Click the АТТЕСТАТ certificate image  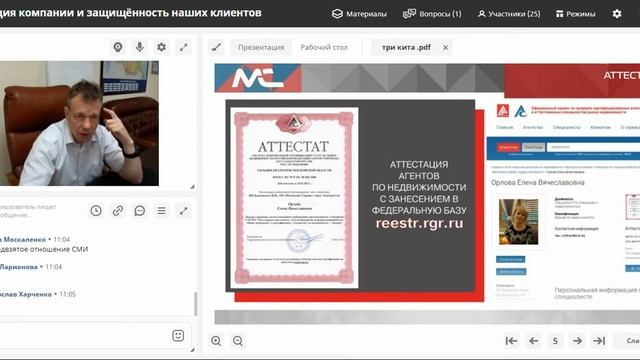tap(294, 198)
